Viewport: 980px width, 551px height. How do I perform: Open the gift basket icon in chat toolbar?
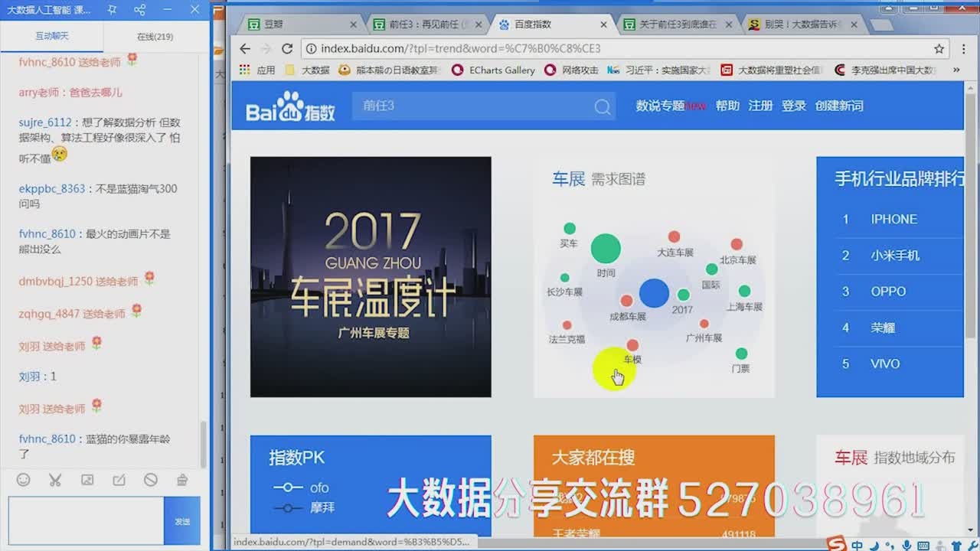tap(182, 480)
